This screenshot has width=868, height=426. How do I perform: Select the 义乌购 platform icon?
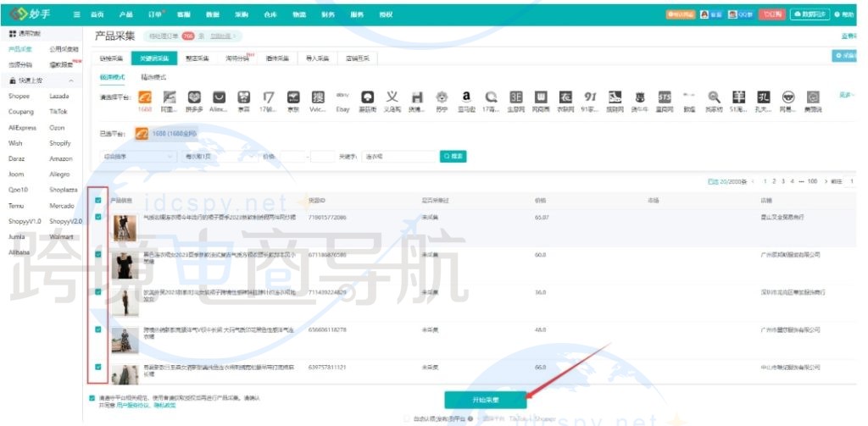[392, 98]
